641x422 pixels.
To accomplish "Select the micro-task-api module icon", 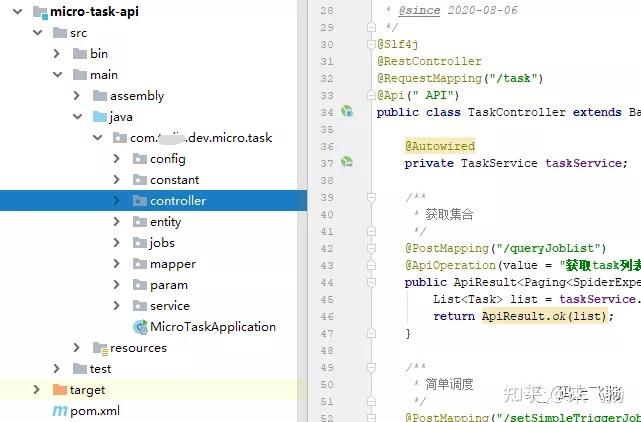I will tap(40, 12).
